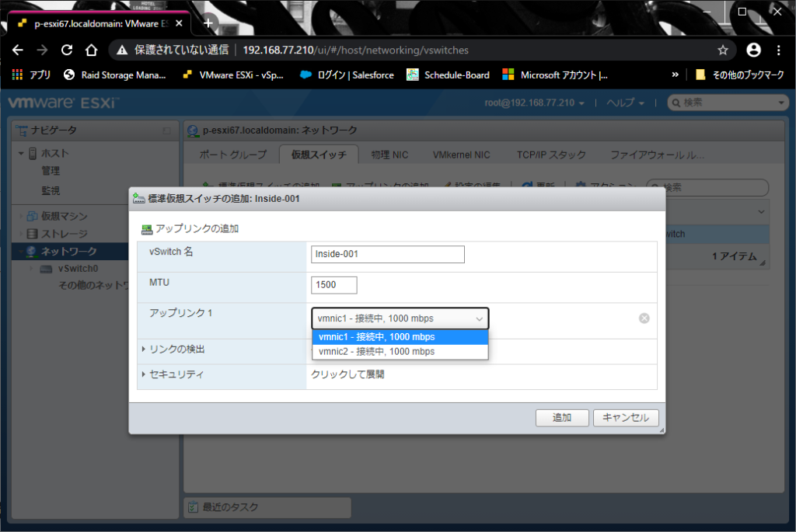Click アップリンクの追加 in the dialog
Screen dimensions: 796x532
[190, 229]
